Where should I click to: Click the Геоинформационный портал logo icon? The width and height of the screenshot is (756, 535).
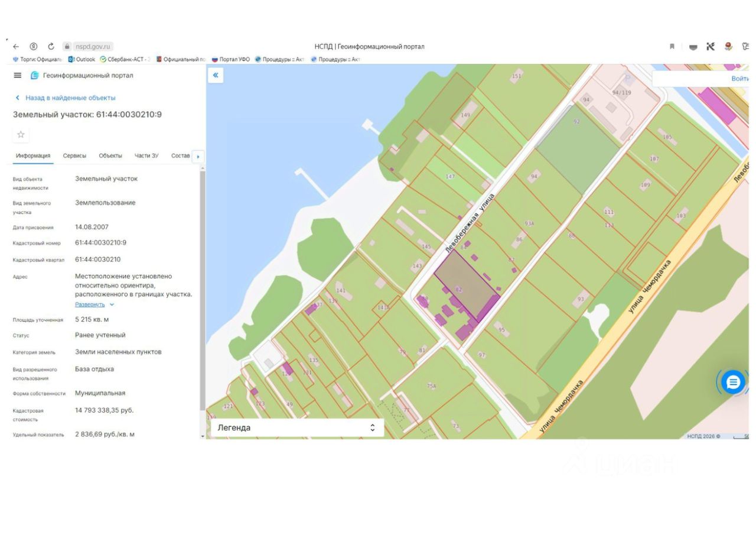point(35,76)
